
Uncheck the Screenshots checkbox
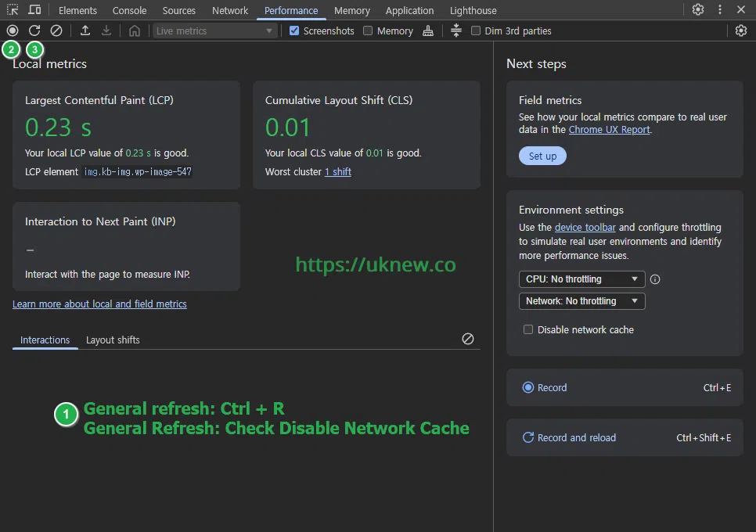[x=294, y=31]
